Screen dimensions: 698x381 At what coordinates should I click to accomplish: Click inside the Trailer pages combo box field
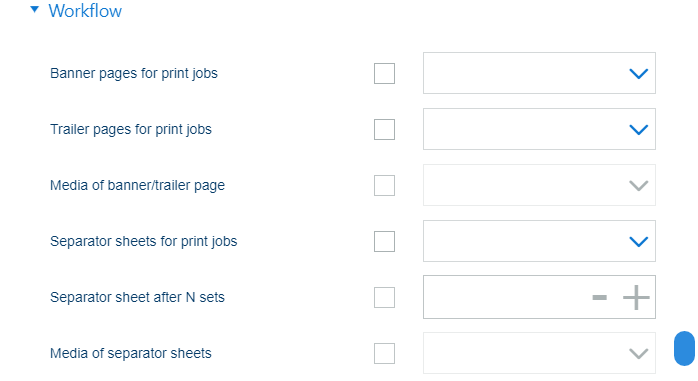(539, 129)
